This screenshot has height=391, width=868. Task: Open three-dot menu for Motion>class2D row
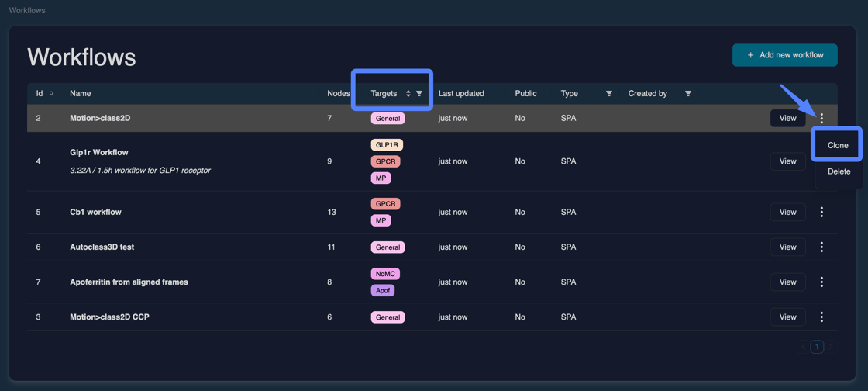[x=821, y=118]
